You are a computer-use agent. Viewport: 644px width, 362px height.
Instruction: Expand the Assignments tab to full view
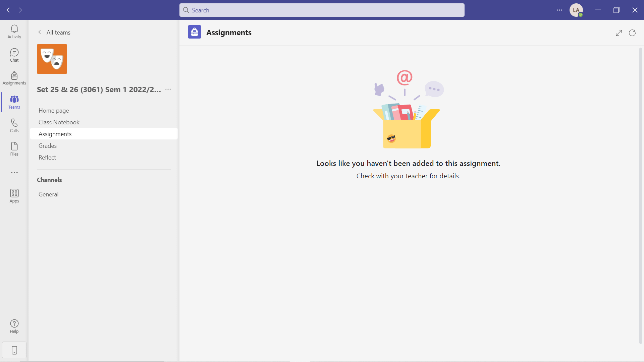click(x=619, y=33)
